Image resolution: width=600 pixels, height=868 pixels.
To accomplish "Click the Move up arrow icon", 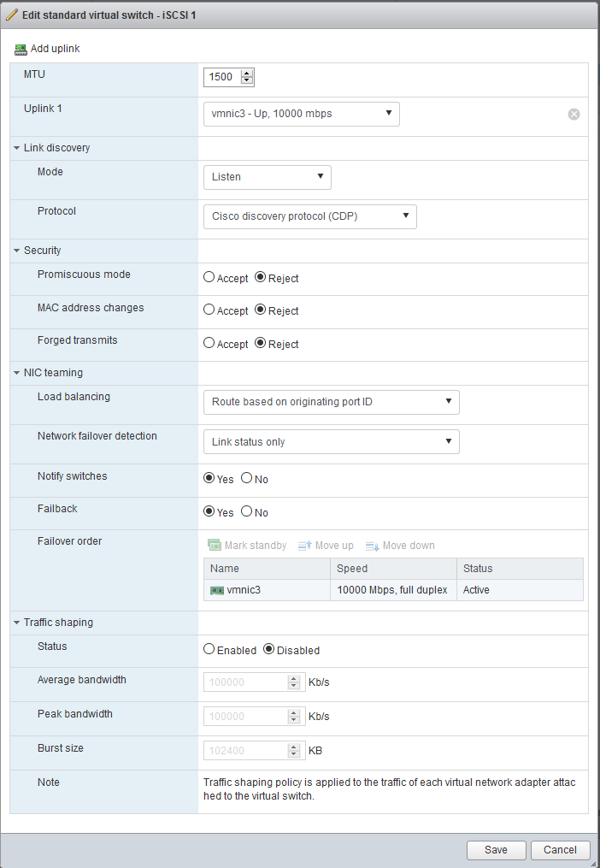I will point(305,546).
